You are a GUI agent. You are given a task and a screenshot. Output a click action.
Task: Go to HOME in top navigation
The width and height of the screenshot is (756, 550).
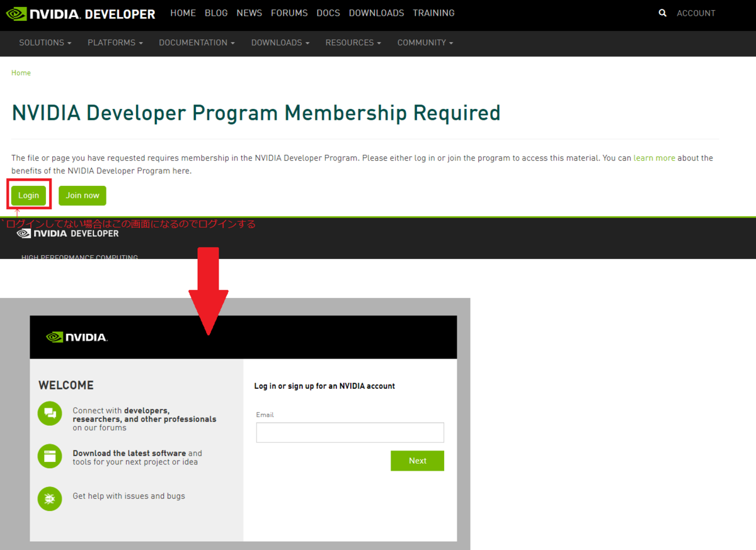click(x=183, y=13)
